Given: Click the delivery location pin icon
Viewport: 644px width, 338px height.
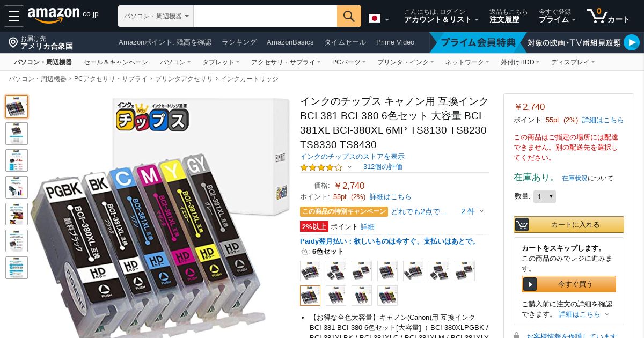Looking at the screenshot, I should pos(13,43).
